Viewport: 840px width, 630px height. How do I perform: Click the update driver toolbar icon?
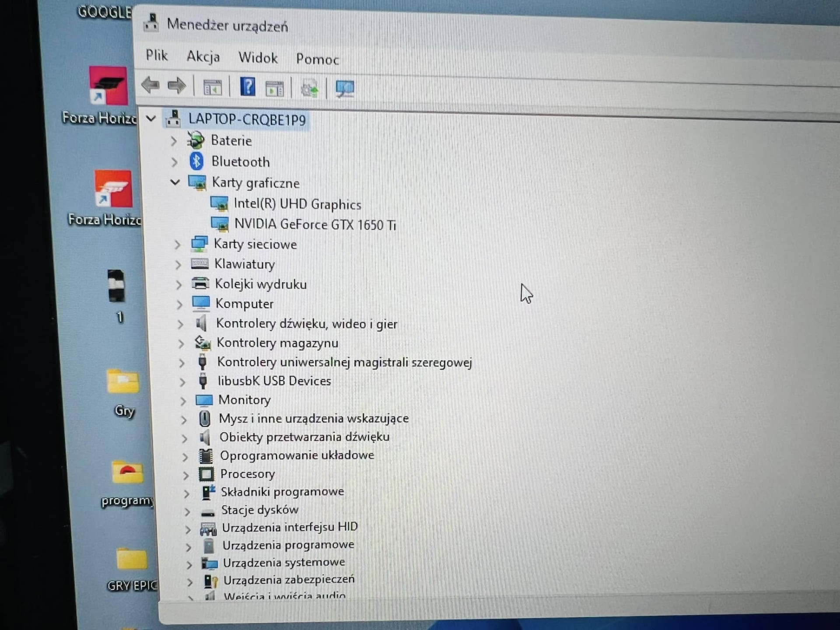pyautogui.click(x=310, y=89)
